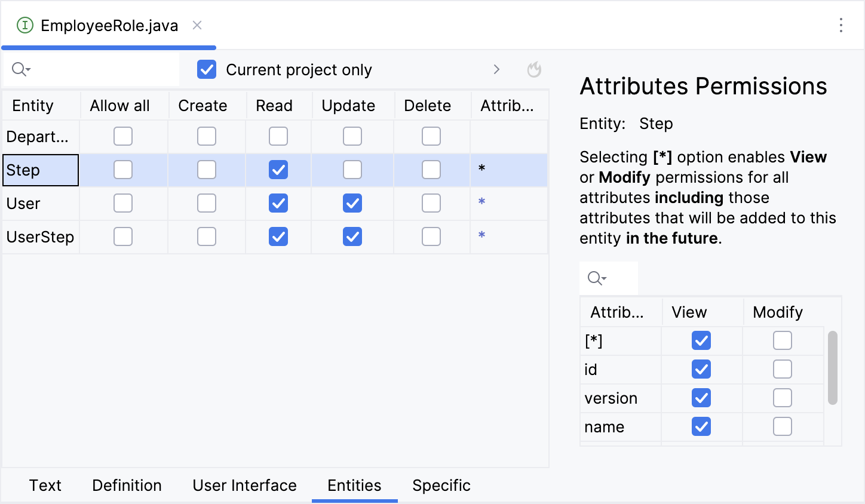Screen dimensions: 865x504
Task: Enable Update for Step entity
Action: [x=352, y=170]
